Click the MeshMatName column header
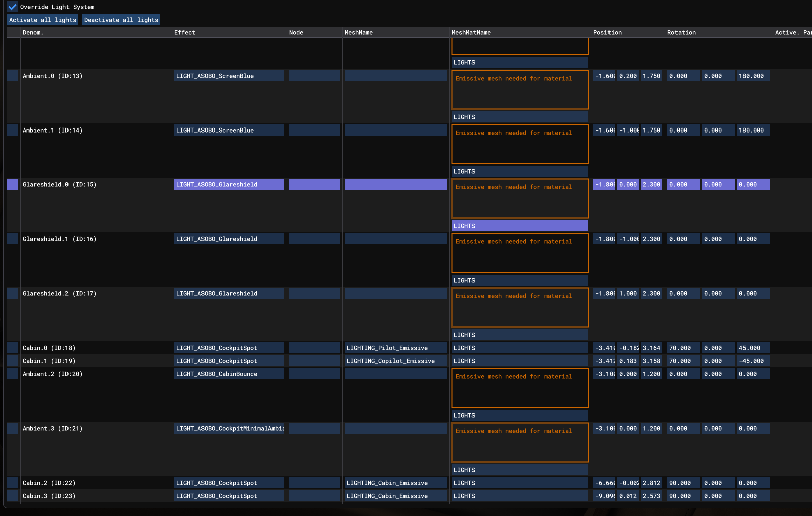 [x=471, y=33]
